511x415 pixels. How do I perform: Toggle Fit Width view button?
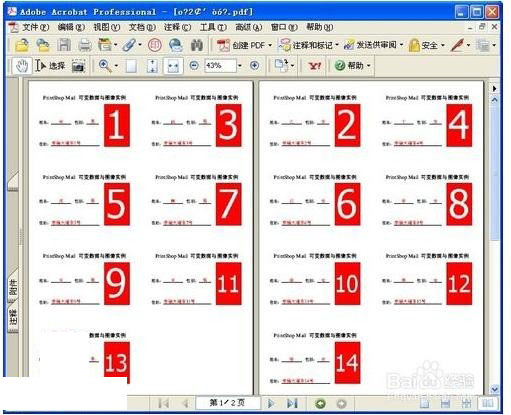173,66
